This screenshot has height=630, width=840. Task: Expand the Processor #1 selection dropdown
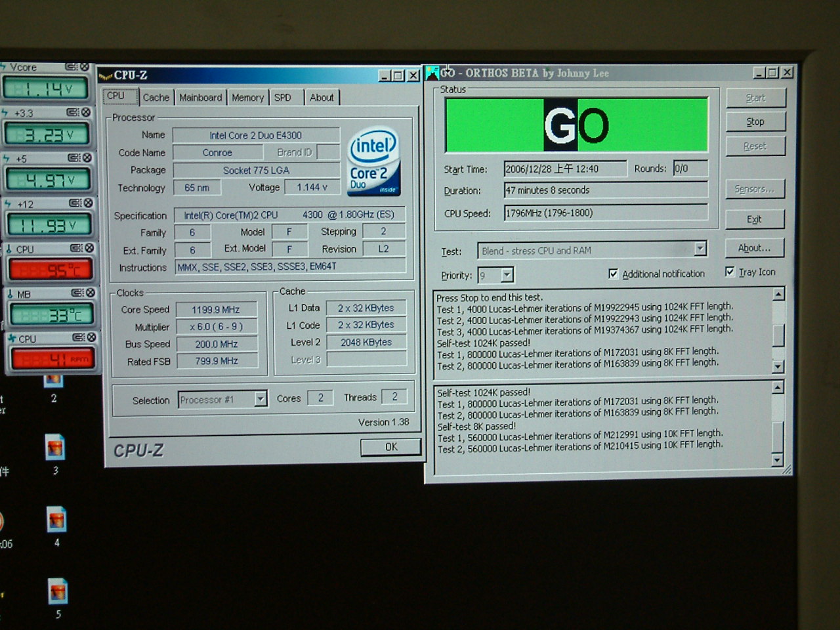pyautogui.click(x=261, y=399)
